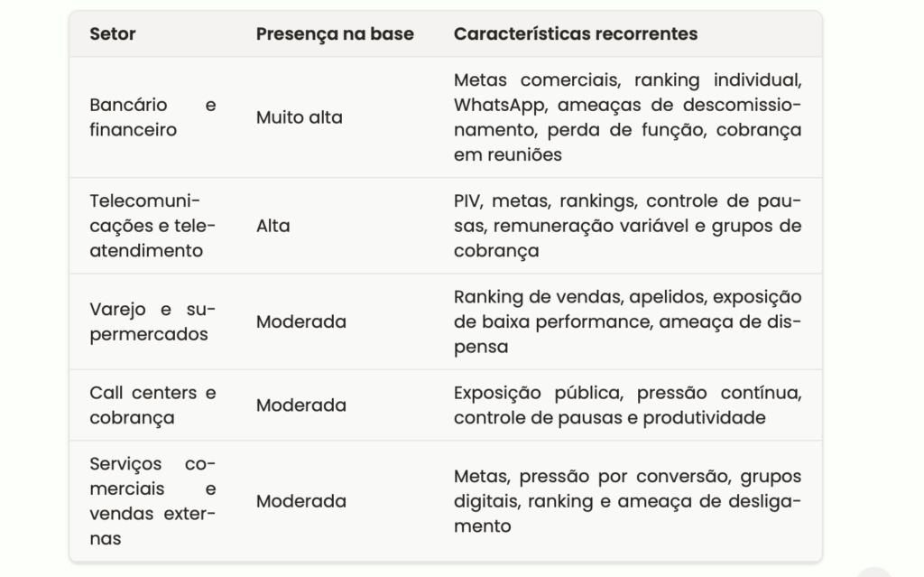Click the text starting with Metas, pressão por conversão
The width and height of the screenshot is (924, 577).
point(628,501)
